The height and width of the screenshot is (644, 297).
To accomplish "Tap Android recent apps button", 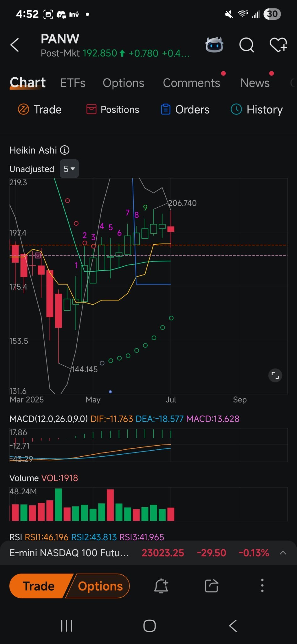I will pos(66,626).
